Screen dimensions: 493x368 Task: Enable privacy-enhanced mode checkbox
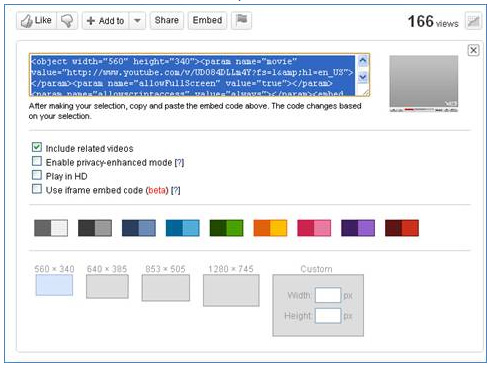pos(37,161)
